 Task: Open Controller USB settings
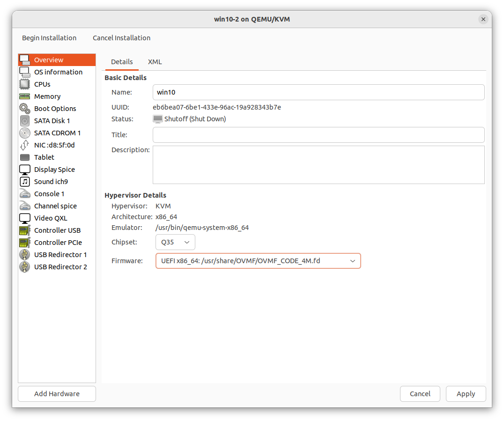(57, 230)
